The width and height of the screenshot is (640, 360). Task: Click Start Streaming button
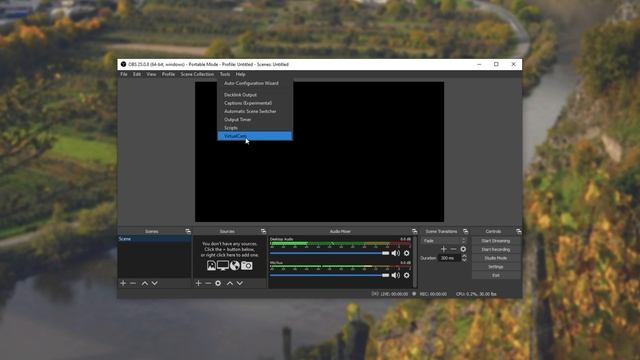click(x=496, y=241)
